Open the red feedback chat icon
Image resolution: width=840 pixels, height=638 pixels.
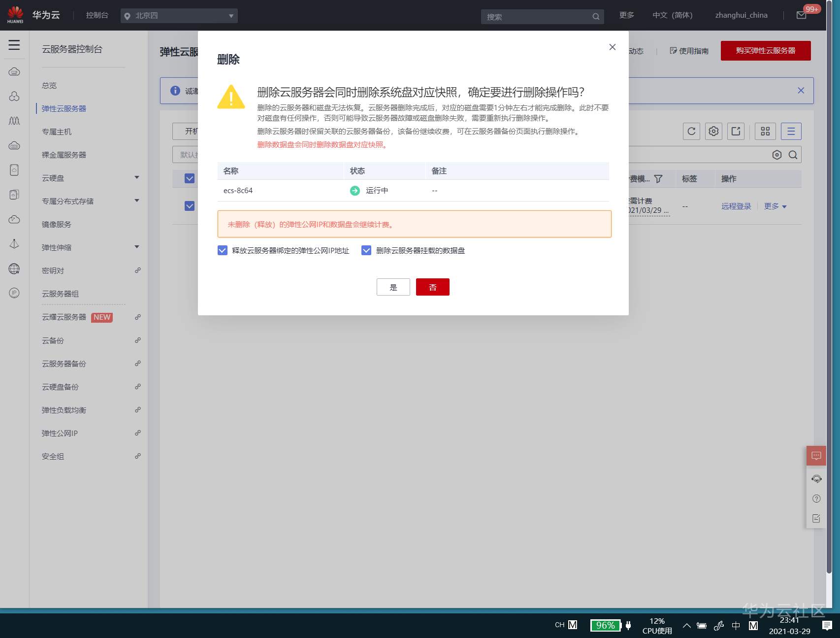pos(816,456)
